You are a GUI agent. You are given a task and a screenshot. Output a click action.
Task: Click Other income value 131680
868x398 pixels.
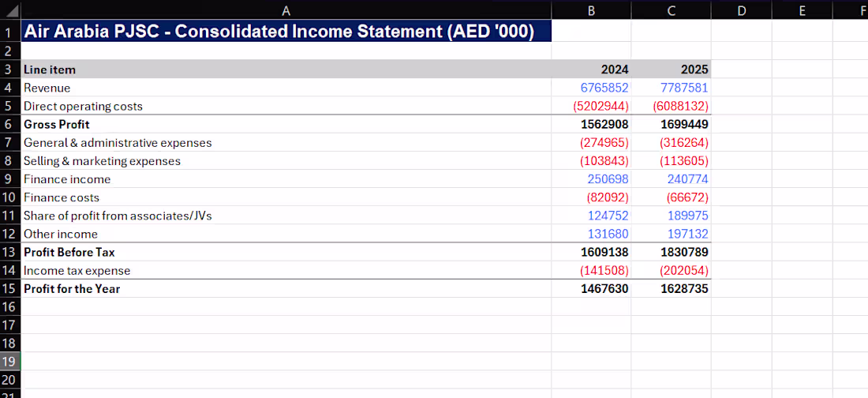[x=591, y=234]
